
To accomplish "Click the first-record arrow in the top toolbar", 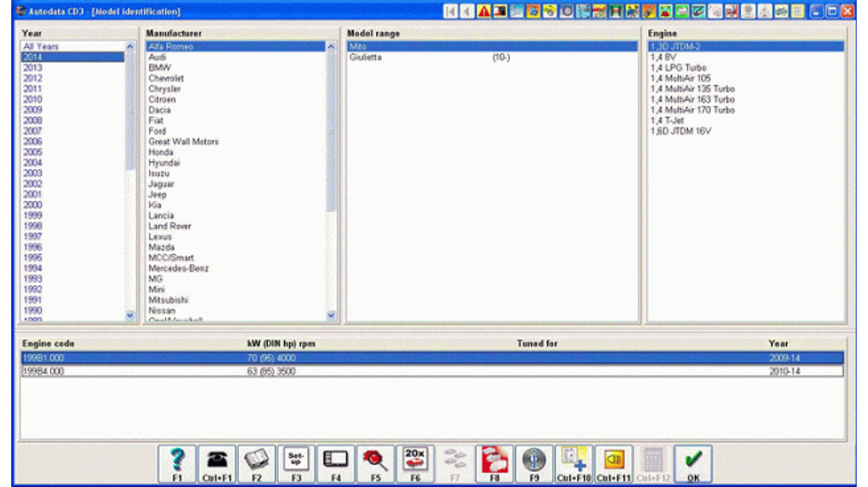I will coord(451,11).
